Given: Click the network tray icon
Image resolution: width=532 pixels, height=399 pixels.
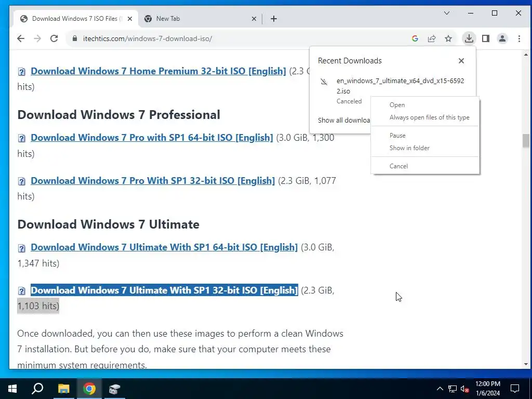Looking at the screenshot, I should pyautogui.click(x=453, y=389).
